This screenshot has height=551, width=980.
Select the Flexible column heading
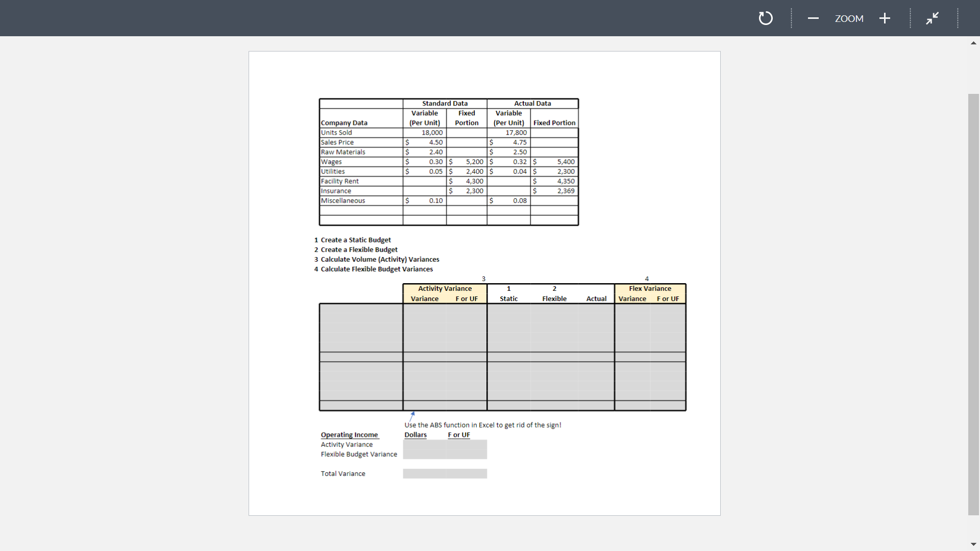(554, 298)
